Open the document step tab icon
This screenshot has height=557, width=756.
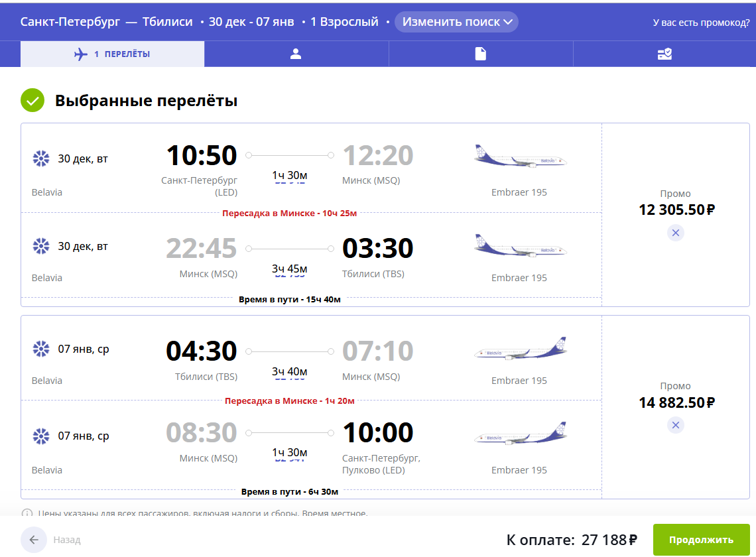(480, 54)
